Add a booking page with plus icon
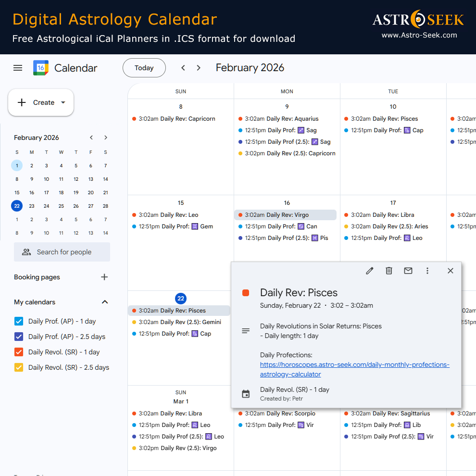This screenshot has height=476, width=476. coord(104,277)
